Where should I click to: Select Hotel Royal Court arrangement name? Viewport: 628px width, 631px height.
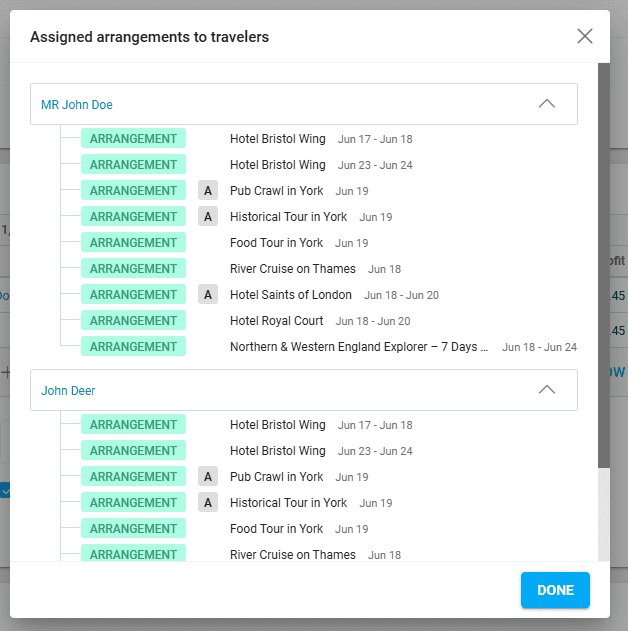(277, 321)
